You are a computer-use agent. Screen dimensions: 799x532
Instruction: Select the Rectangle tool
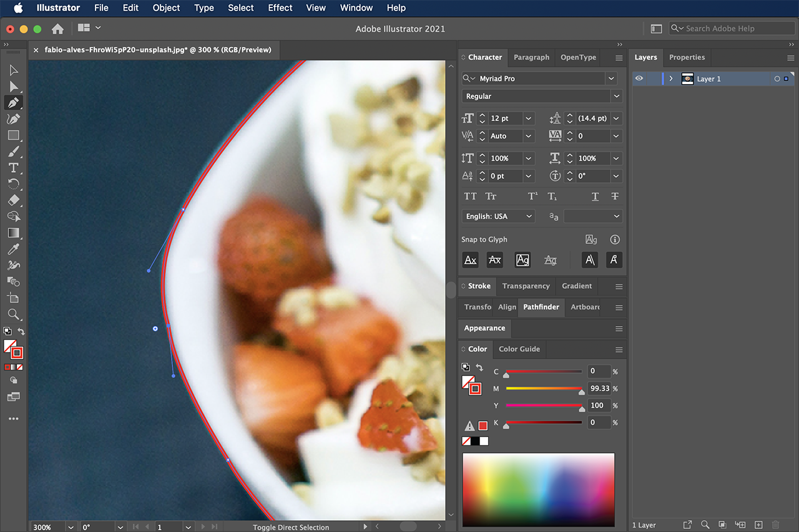(x=14, y=135)
